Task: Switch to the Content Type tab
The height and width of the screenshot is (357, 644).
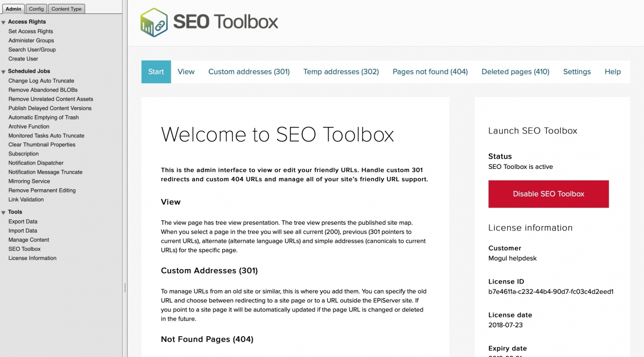Action: click(x=67, y=9)
